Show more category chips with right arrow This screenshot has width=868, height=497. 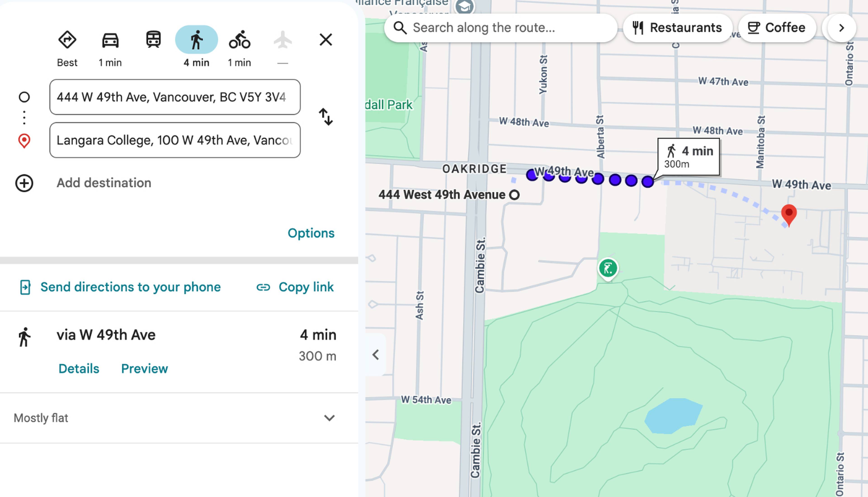(x=841, y=28)
